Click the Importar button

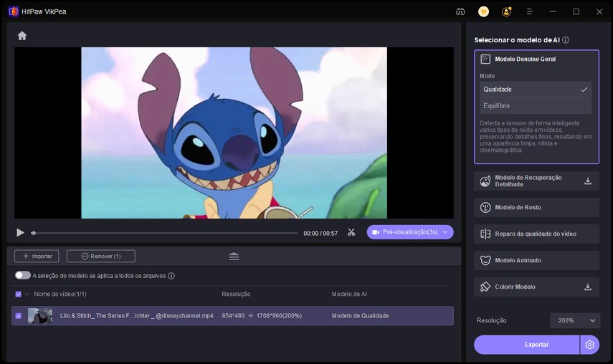[37, 257]
